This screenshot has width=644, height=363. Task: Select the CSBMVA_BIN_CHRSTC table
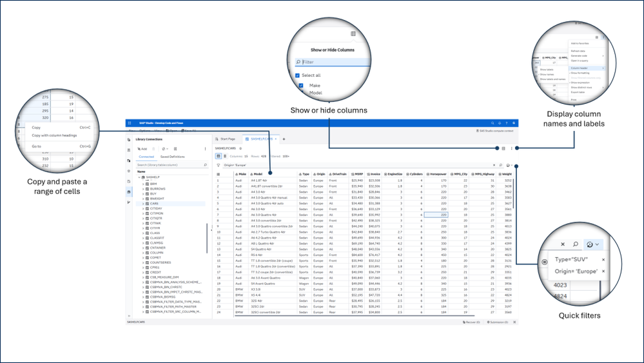(x=166, y=287)
